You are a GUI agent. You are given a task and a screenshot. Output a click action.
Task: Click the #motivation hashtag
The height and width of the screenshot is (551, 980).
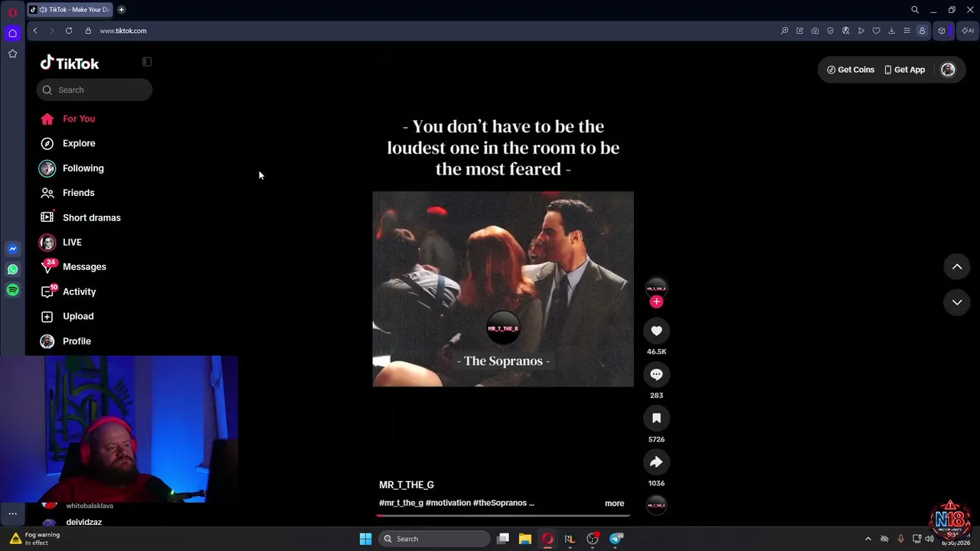tap(448, 503)
